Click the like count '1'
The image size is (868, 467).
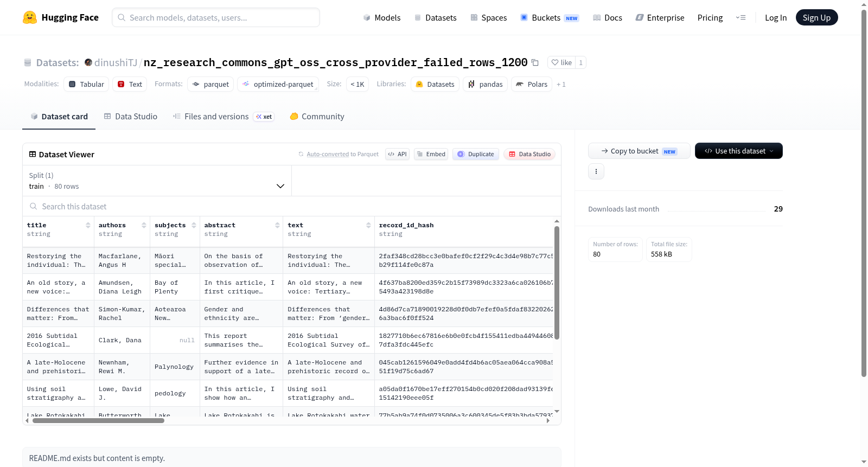[x=581, y=62]
